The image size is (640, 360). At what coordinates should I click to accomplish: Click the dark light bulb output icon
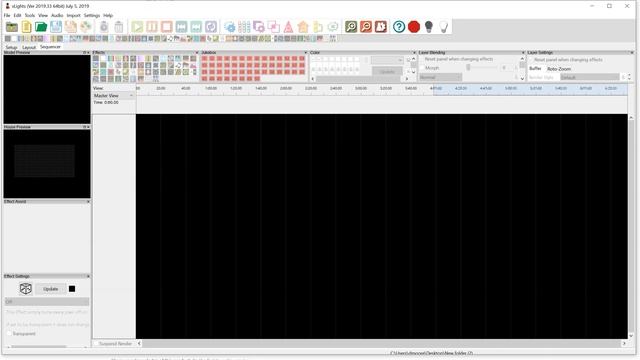click(x=429, y=27)
